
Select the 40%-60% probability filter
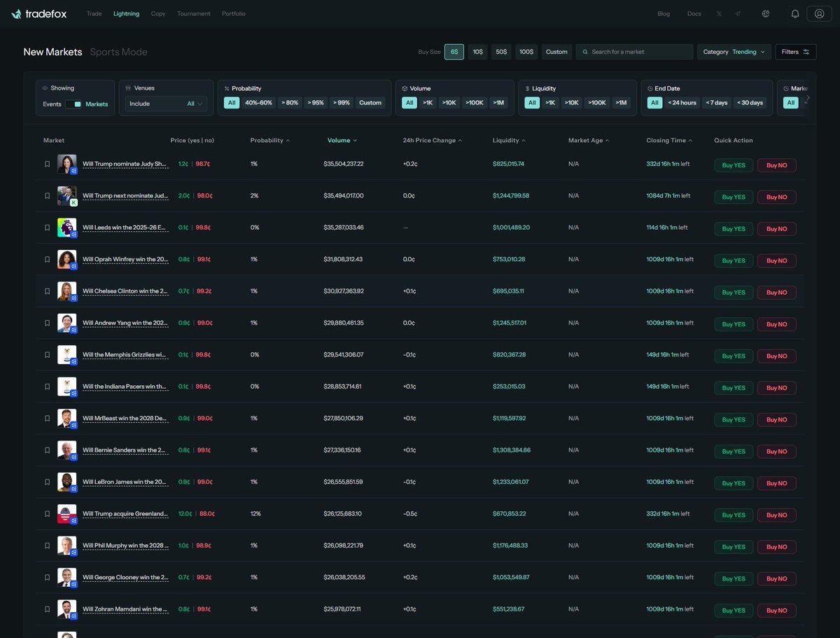pos(258,103)
